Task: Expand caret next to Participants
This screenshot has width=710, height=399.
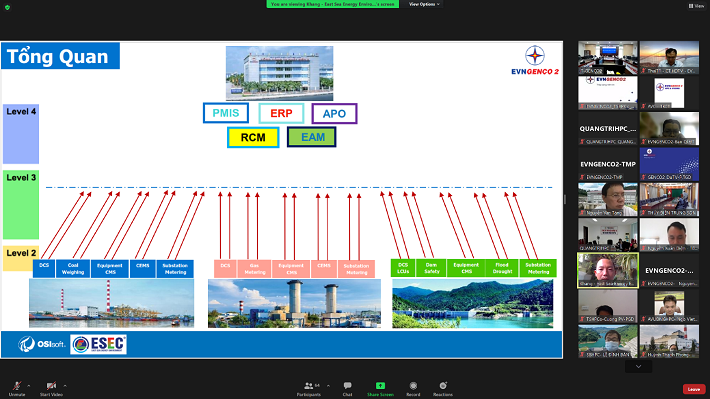Action: [328, 386]
